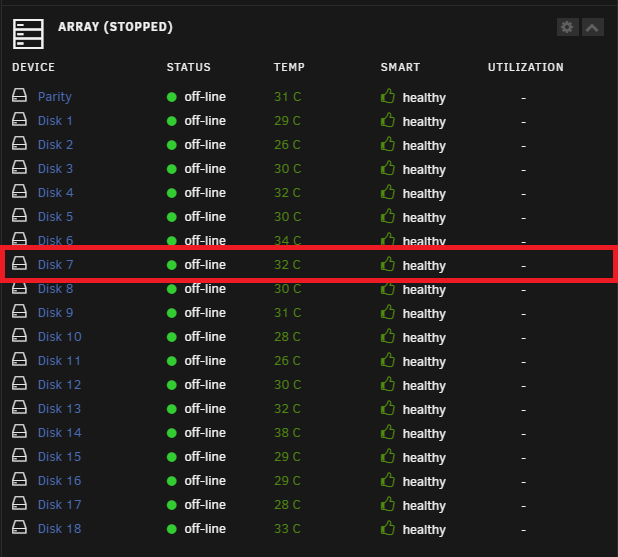Image resolution: width=618 pixels, height=557 pixels.
Task: Click the drive icon next to Disk 18
Action: click(x=19, y=527)
